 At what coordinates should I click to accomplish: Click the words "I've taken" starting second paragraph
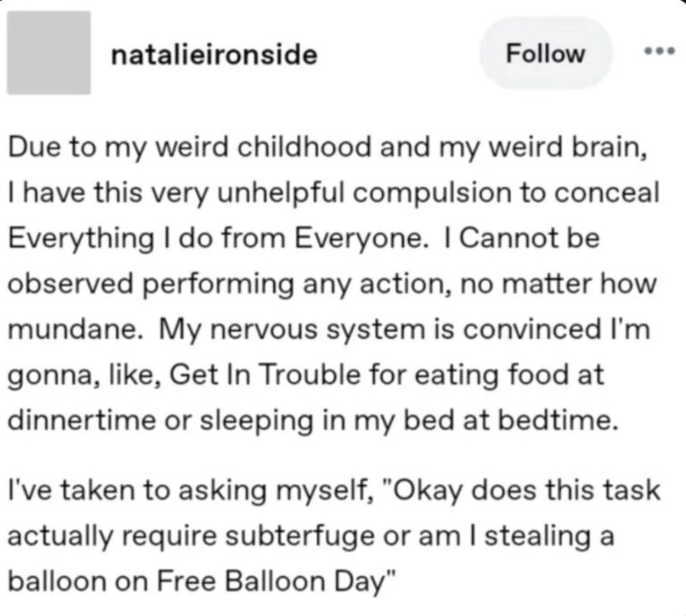point(72,490)
